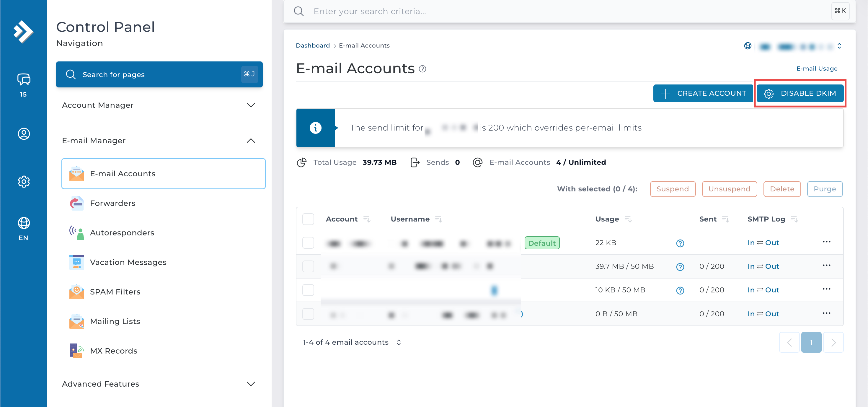Check the box for the Default account row
This screenshot has height=407, width=868.
[x=308, y=243]
